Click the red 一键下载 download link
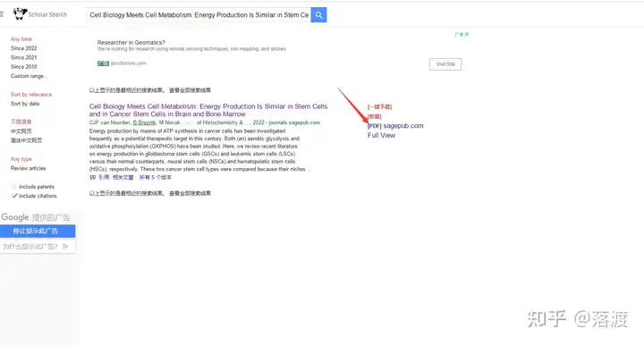The image size is (644, 345). point(379,107)
